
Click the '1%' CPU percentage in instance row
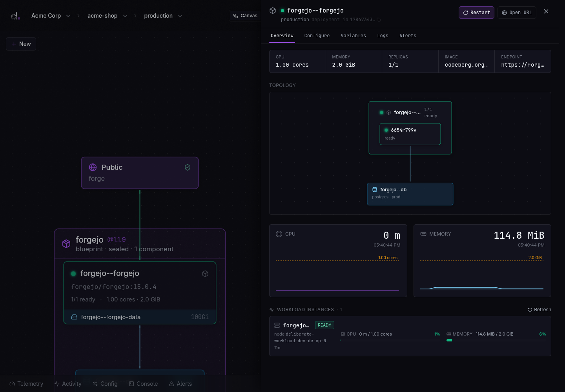pyautogui.click(x=437, y=334)
